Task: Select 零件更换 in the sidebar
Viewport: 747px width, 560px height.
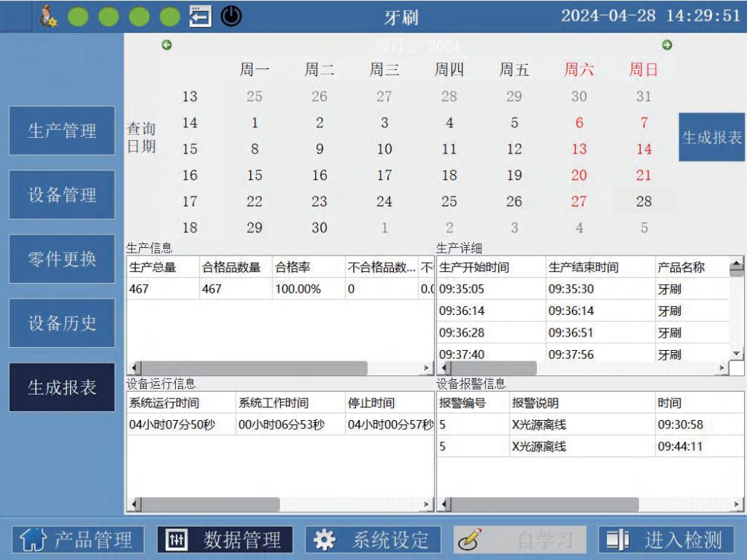Action: click(62, 259)
